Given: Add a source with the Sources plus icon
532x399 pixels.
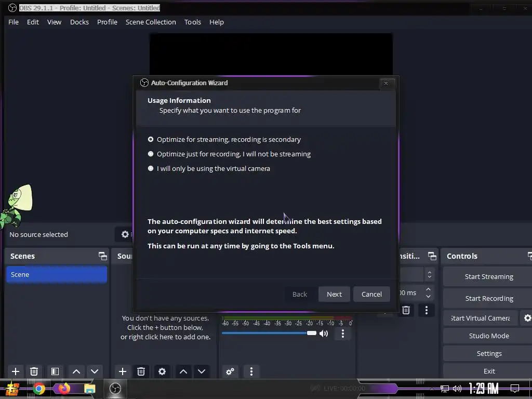Looking at the screenshot, I should (x=123, y=371).
